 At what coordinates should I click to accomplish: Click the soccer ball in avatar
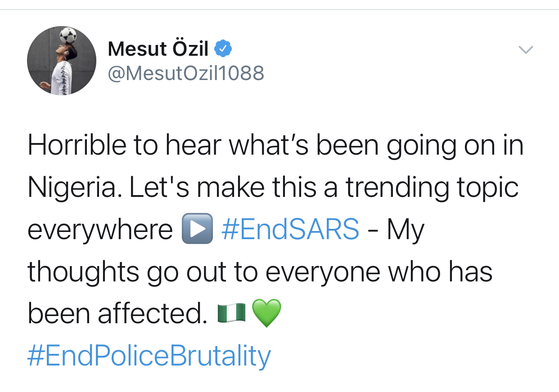coord(68,35)
